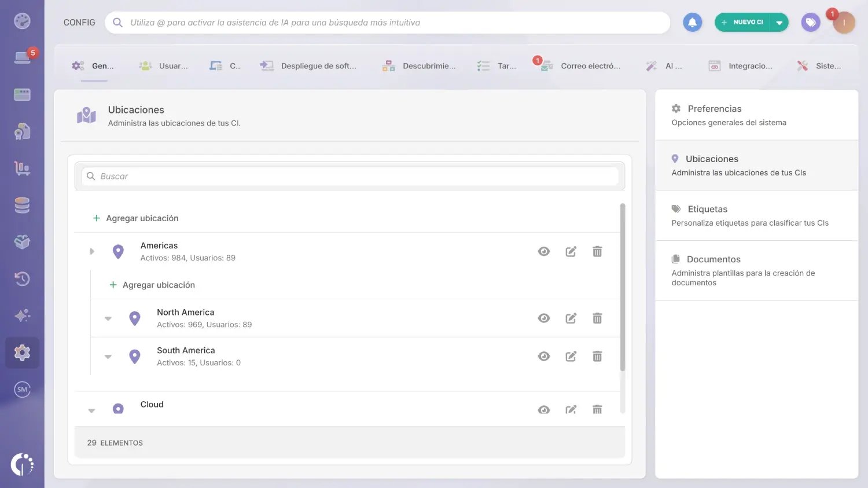This screenshot has height=488, width=868.
Task: Open the Integraciones tab
Action: (741, 66)
